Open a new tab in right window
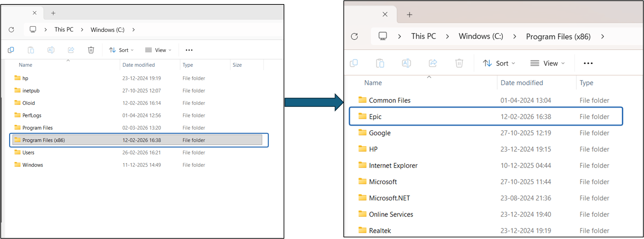The image size is (644, 239). [x=409, y=15]
